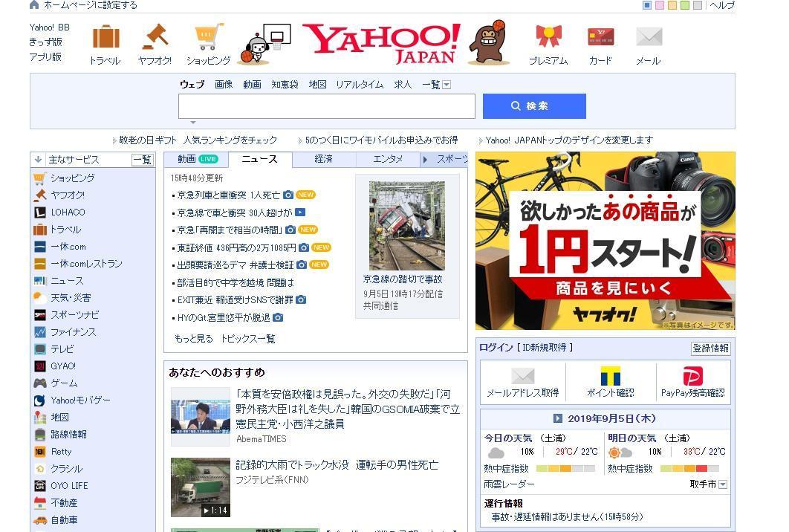Screen dimensions: 789x532
Task: Play the truck flooding video thumbnail
Action: click(x=201, y=487)
